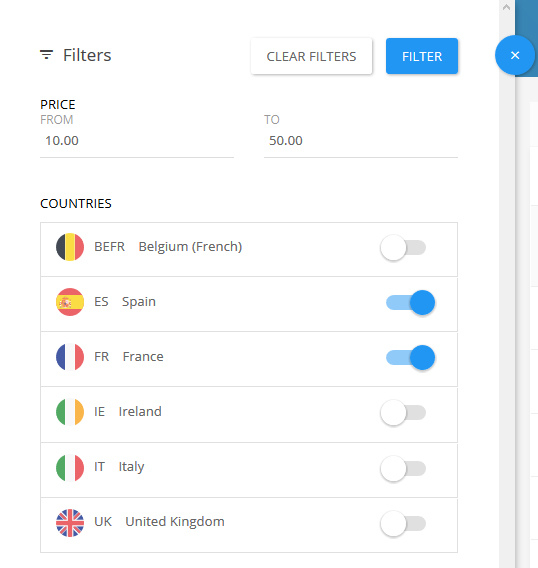The width and height of the screenshot is (538, 568).
Task: Focus the price FROM field showing 10.00
Action: [x=137, y=141]
